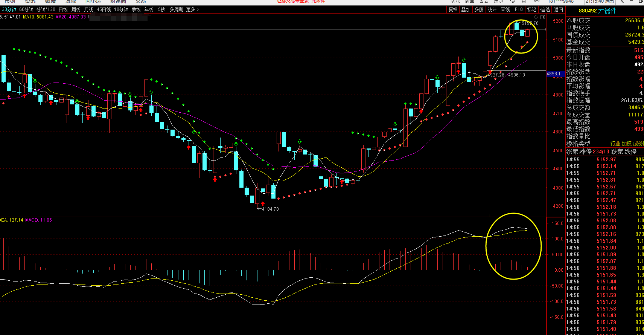Select the 10分钟 period tab
This screenshot has width=644, height=335.
pyautogui.click(x=121, y=9)
